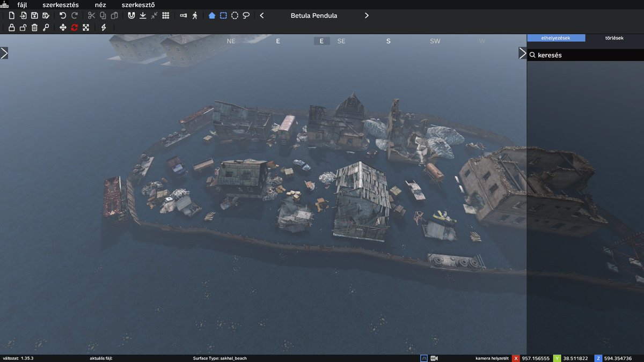The height and width of the screenshot is (362, 644).
Task: Click the Betula Pendula brush name
Action: pyautogui.click(x=314, y=16)
